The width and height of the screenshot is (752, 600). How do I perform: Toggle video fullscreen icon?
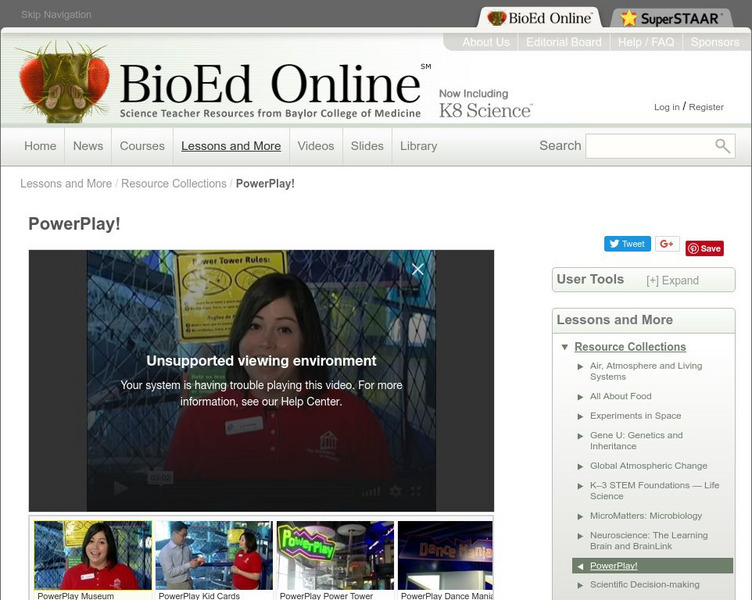(416, 491)
